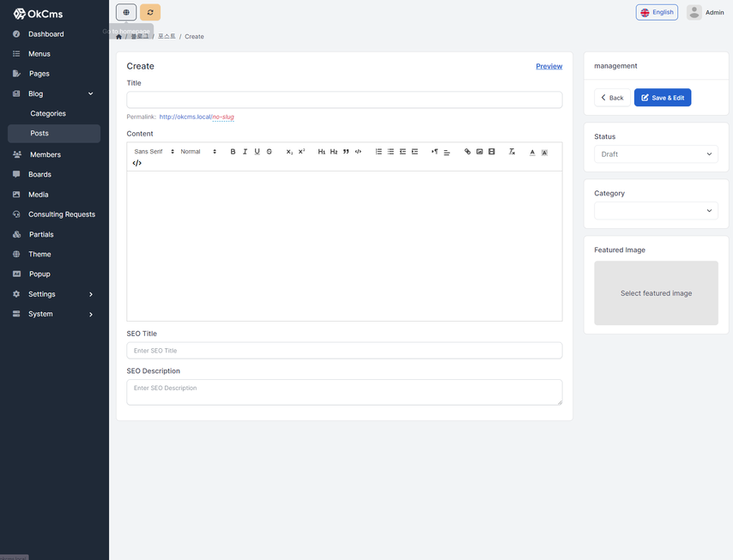The height and width of the screenshot is (560, 733).
Task: Open the Sans Serif font dropdown
Action: pyautogui.click(x=154, y=152)
